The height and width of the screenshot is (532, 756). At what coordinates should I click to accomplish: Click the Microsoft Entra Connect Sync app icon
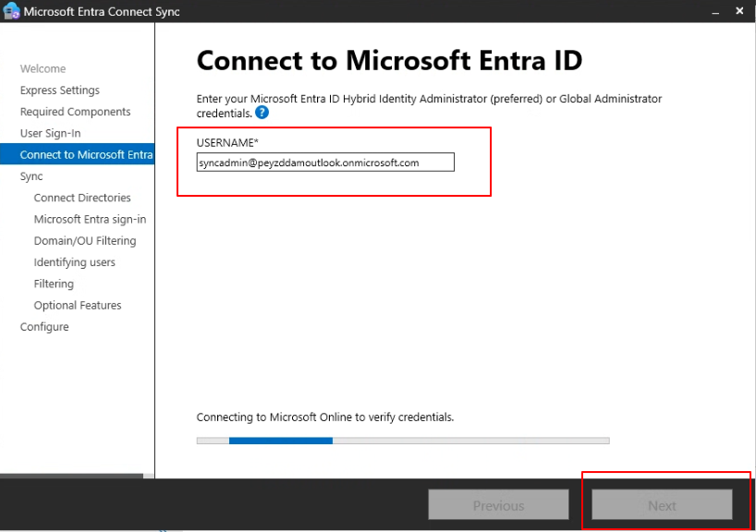point(11,11)
